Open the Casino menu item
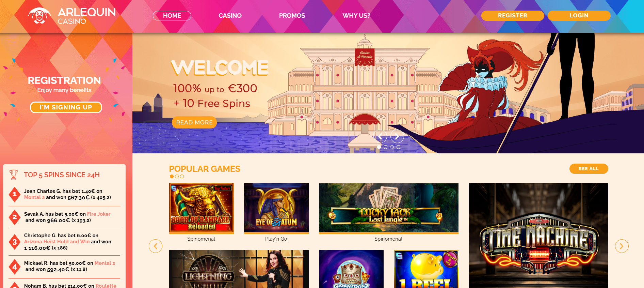 pos(230,16)
